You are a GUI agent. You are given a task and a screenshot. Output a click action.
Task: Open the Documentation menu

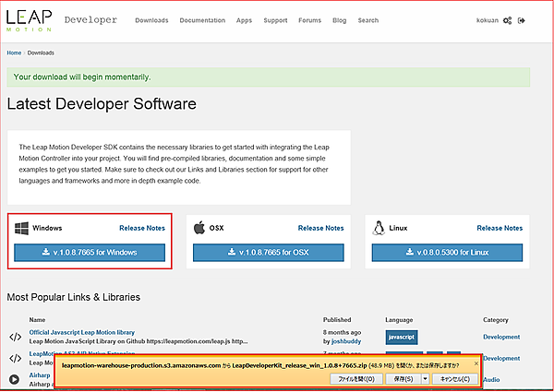coord(201,19)
